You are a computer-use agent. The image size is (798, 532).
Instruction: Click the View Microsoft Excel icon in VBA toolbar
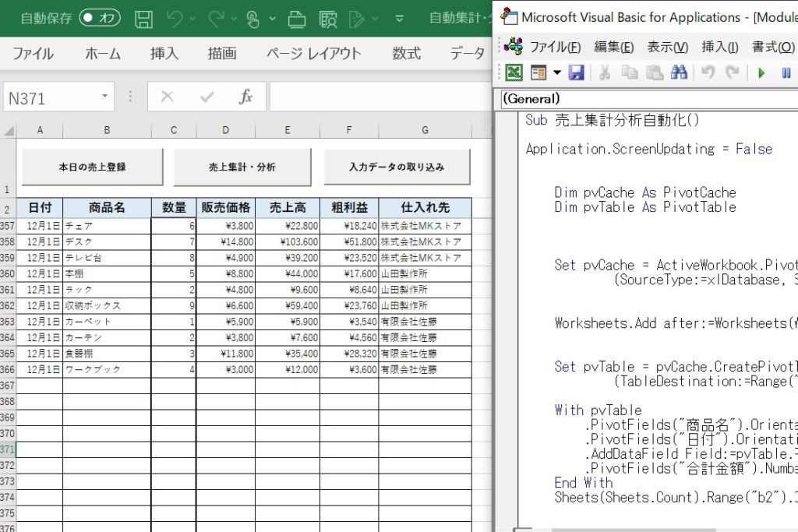click(x=514, y=72)
